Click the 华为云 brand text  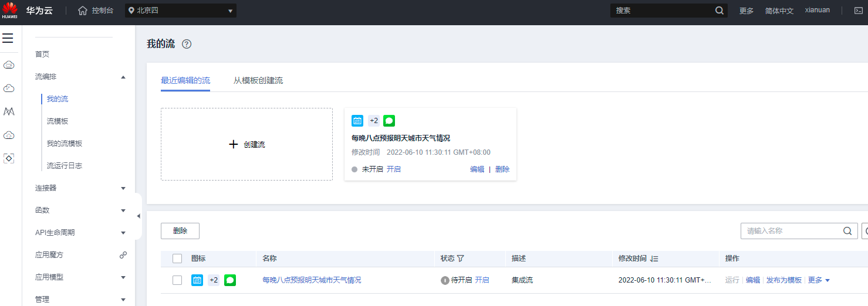(x=39, y=11)
